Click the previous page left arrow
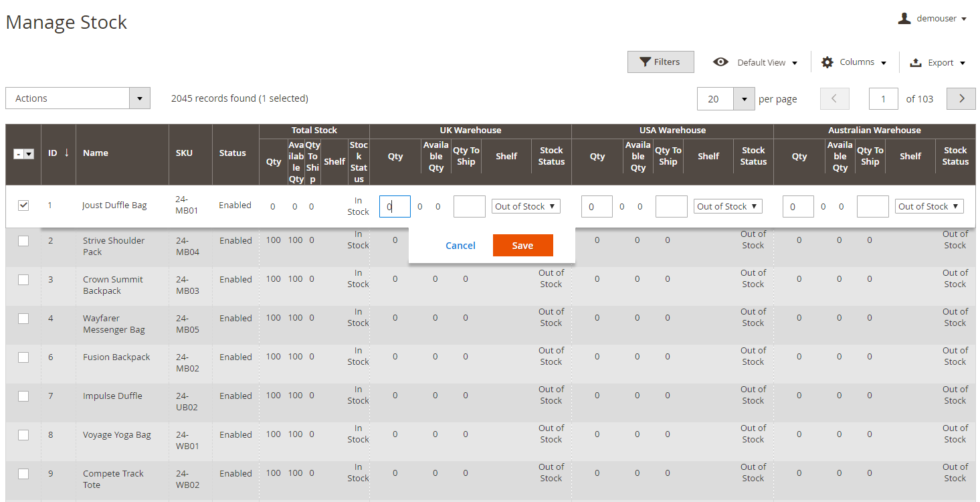 pyautogui.click(x=834, y=98)
